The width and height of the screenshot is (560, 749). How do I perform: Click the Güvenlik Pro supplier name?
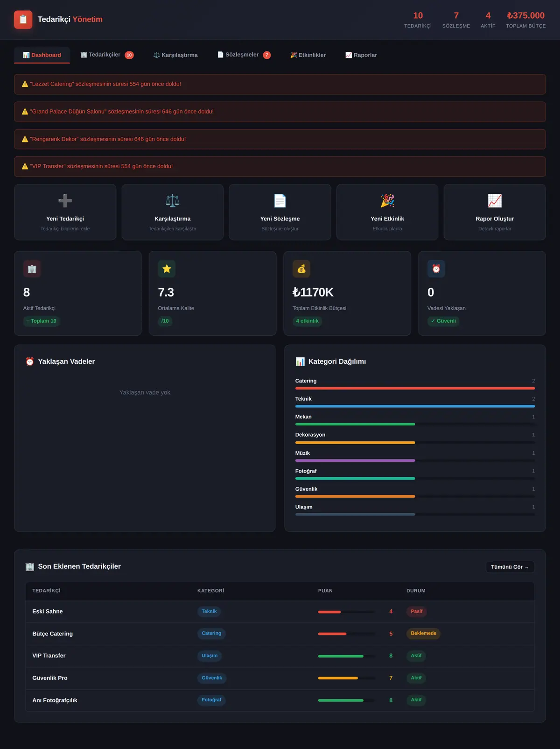click(x=50, y=678)
